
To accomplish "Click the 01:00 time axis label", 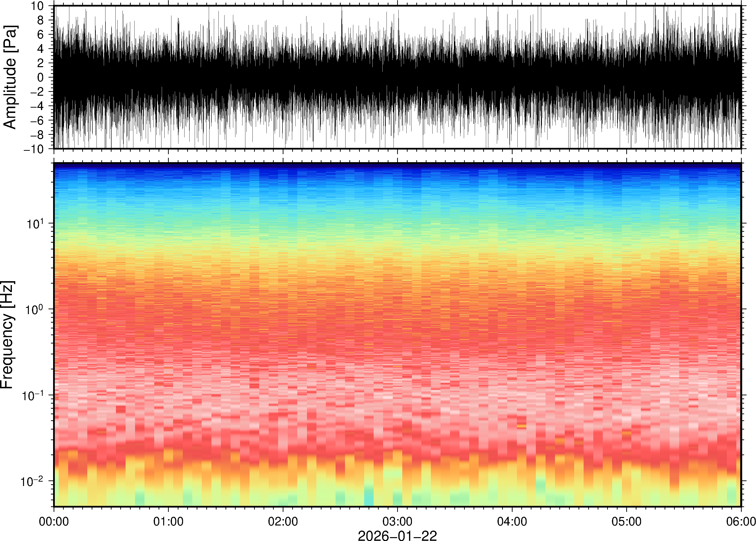I will (x=168, y=521).
